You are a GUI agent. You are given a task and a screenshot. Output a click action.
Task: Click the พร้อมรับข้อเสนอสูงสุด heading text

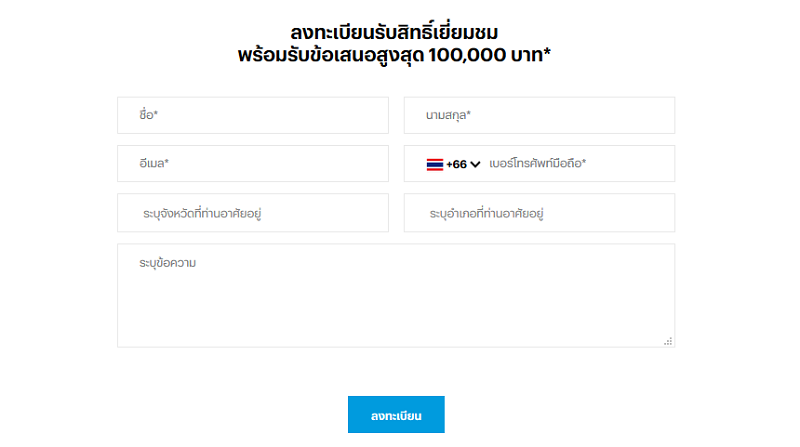coord(325,55)
